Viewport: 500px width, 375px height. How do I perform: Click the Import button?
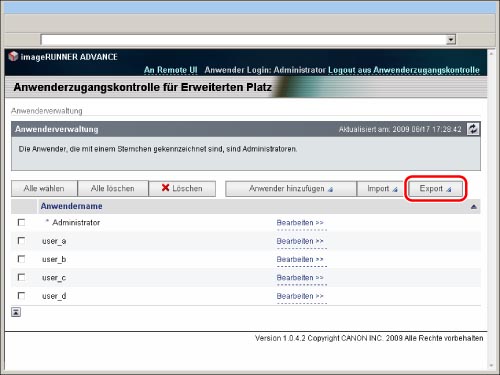pos(382,189)
